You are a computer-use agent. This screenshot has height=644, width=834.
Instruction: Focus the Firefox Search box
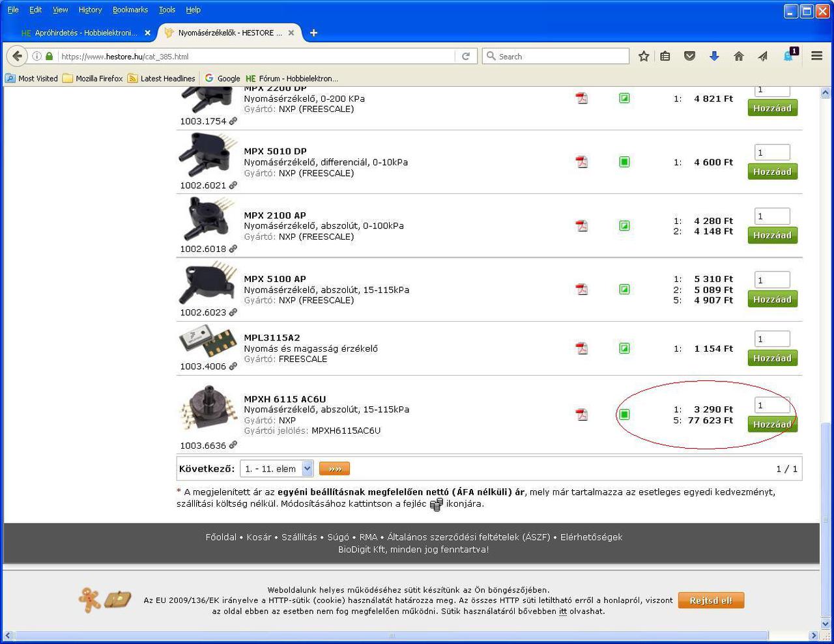point(556,57)
